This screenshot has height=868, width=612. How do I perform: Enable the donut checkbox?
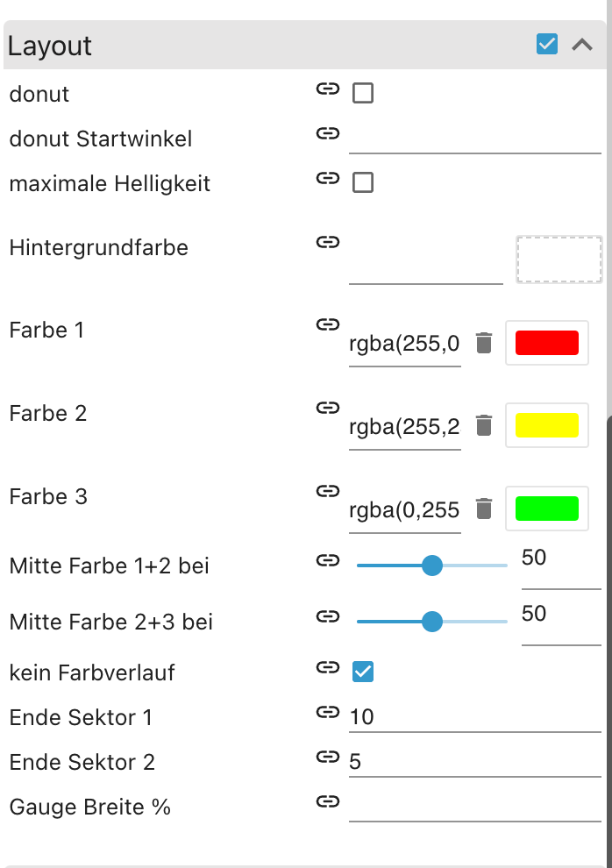tap(362, 93)
